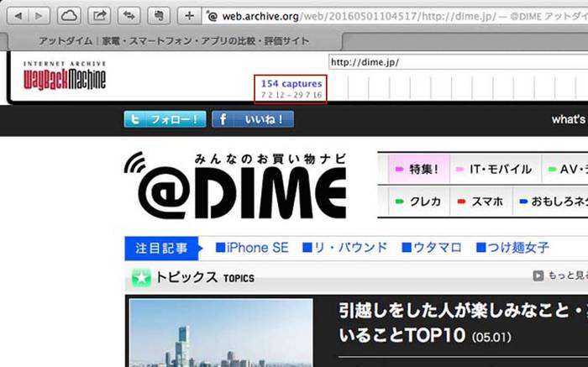The image size is (588, 367).
Task: Go forward with the Safari forward arrow
Action: coord(39,16)
